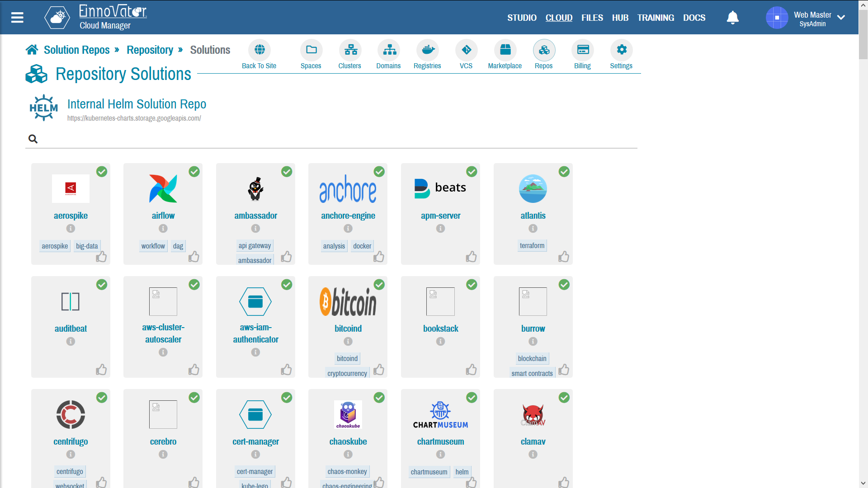Open the Settings gear icon
The width and height of the screenshot is (868, 488).
coord(622,50)
